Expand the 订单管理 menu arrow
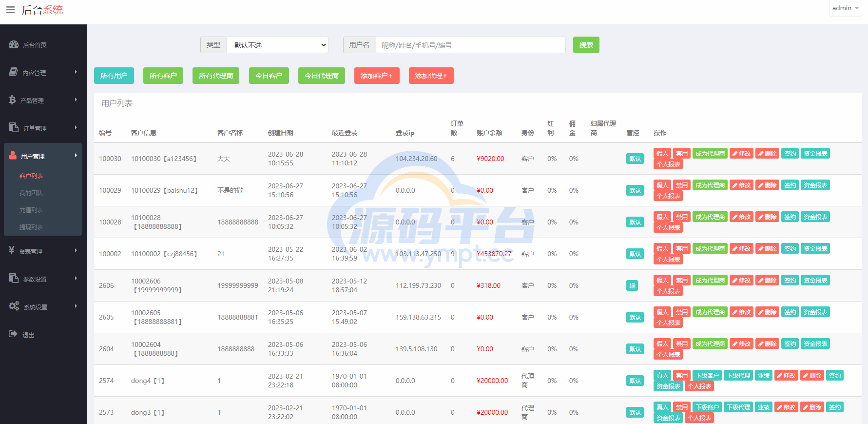The width and height of the screenshot is (868, 424). 76,127
